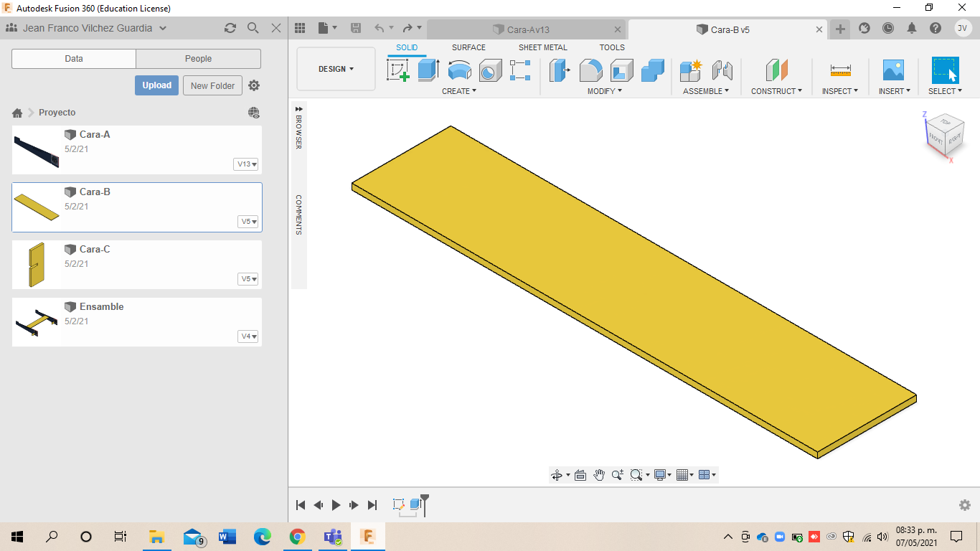This screenshot has width=980, height=551.
Task: Select the Hole tool
Action: click(x=490, y=70)
